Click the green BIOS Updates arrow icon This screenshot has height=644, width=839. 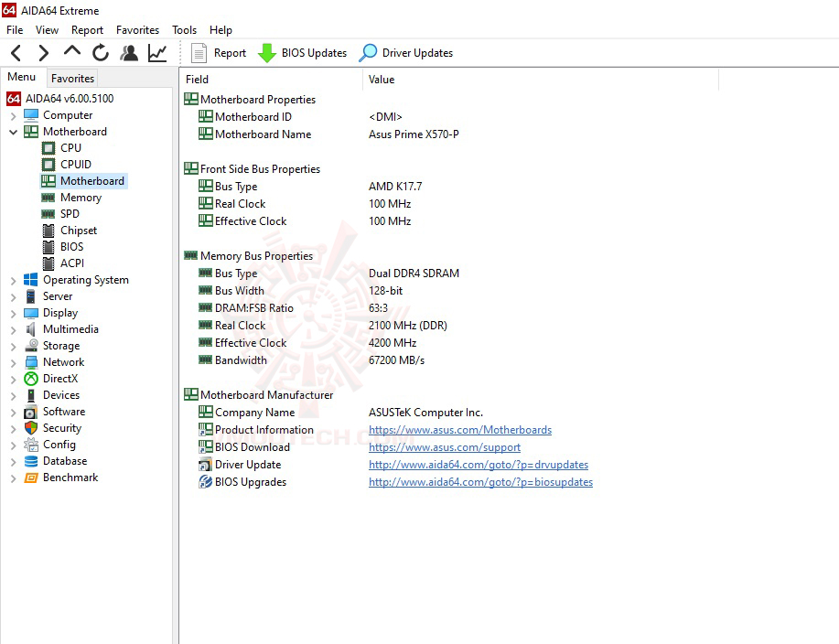pos(266,52)
